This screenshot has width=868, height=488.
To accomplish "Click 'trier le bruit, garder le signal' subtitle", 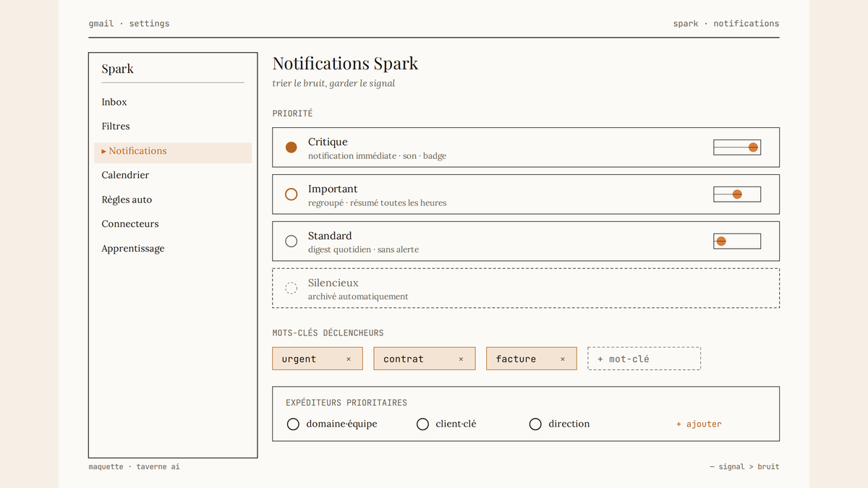I will (333, 84).
